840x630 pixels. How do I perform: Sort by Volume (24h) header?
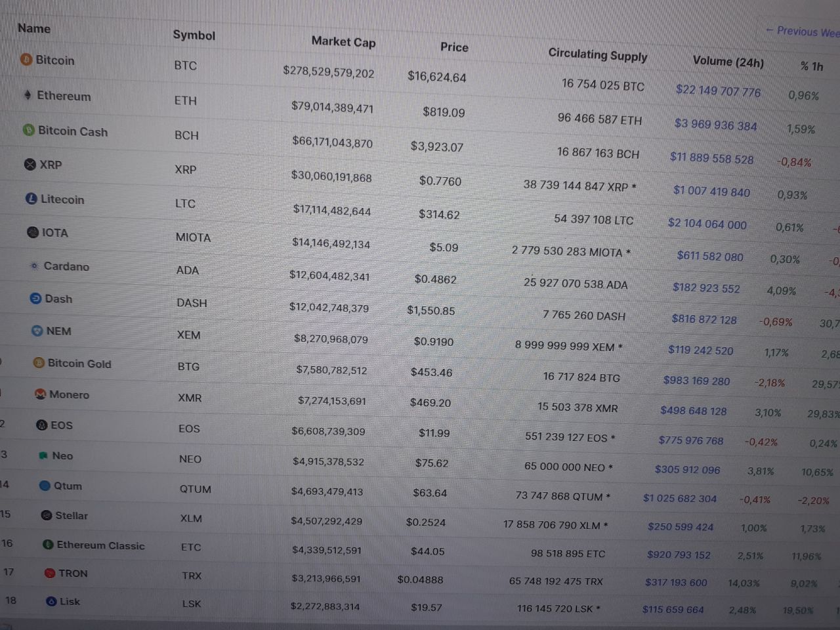pyautogui.click(x=728, y=62)
